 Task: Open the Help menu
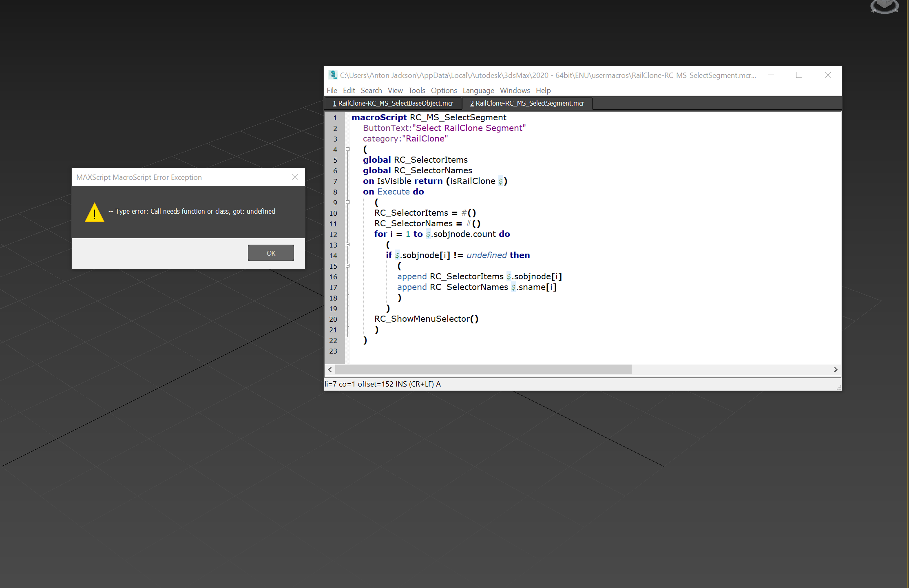(543, 91)
